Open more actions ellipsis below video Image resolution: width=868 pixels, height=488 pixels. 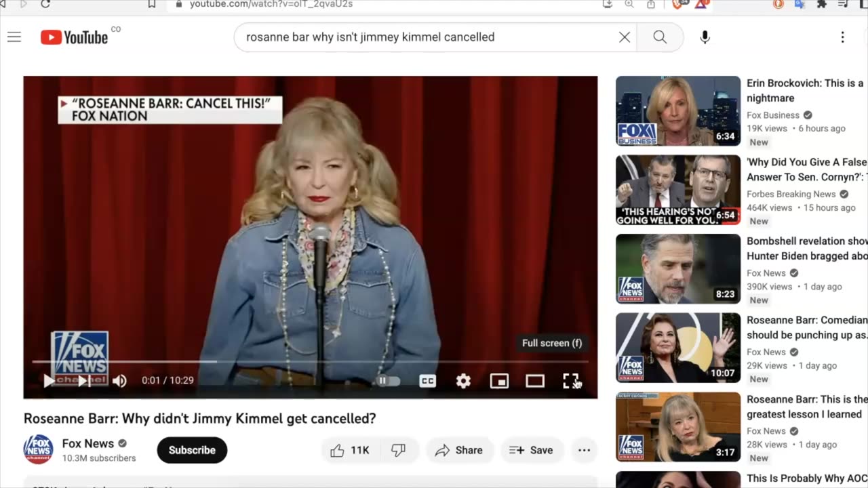(x=584, y=450)
